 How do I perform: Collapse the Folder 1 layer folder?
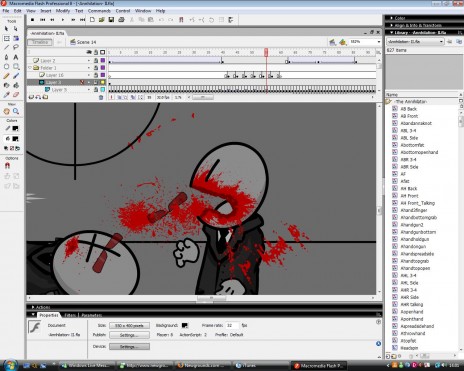[30, 68]
